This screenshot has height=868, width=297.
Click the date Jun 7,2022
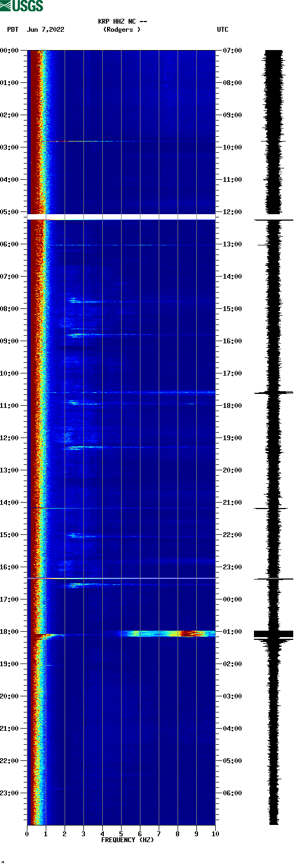pyautogui.click(x=45, y=30)
